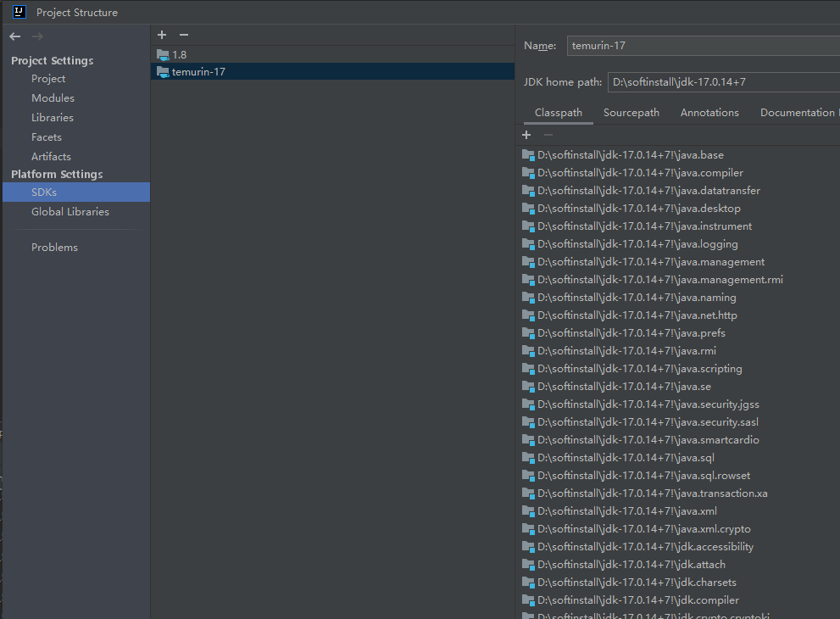Open Global Libraries settings
This screenshot has width=840, height=619.
(x=70, y=212)
